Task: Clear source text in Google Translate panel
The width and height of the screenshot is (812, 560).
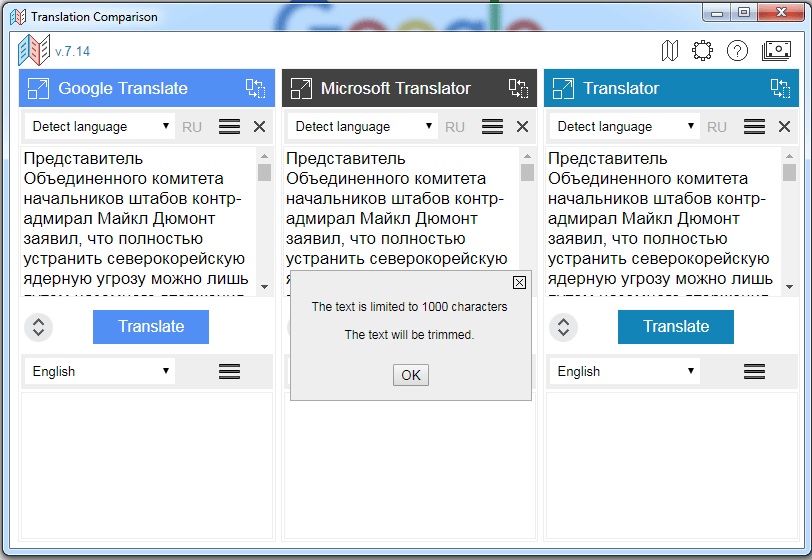Action: point(259,127)
